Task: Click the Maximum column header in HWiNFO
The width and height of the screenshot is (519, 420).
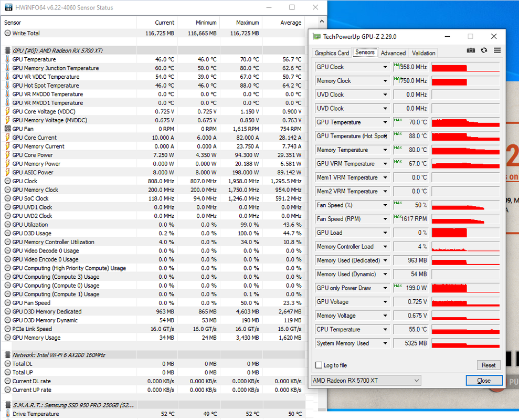Action: pyautogui.click(x=241, y=23)
